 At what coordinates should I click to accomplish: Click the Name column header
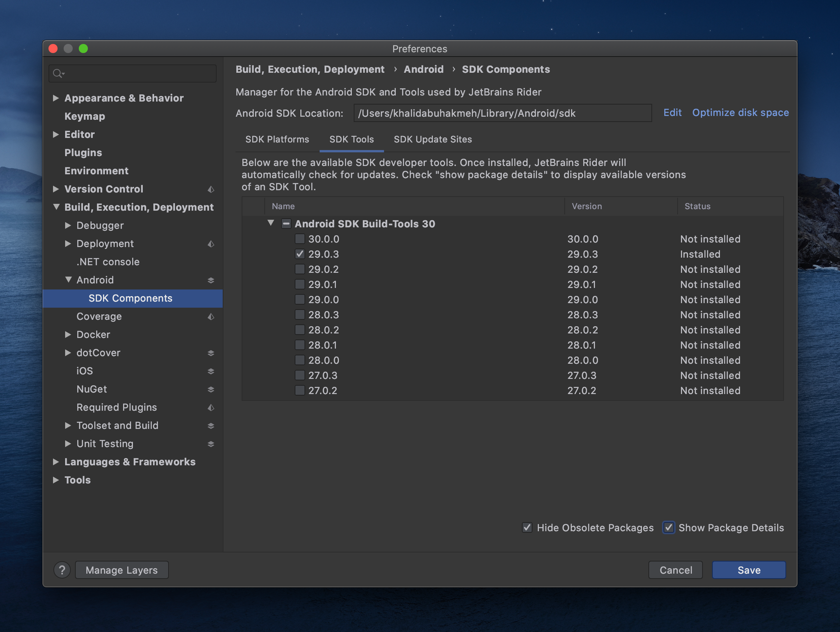pyautogui.click(x=414, y=206)
